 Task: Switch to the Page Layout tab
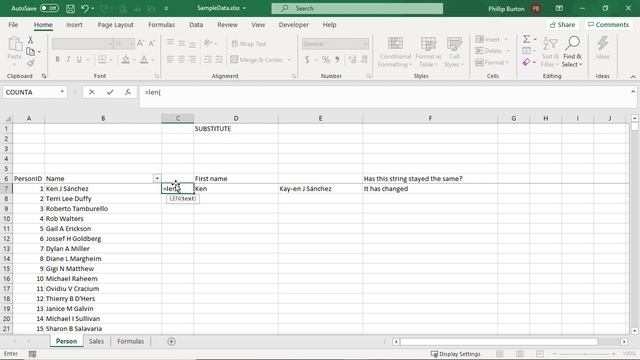pos(116,25)
